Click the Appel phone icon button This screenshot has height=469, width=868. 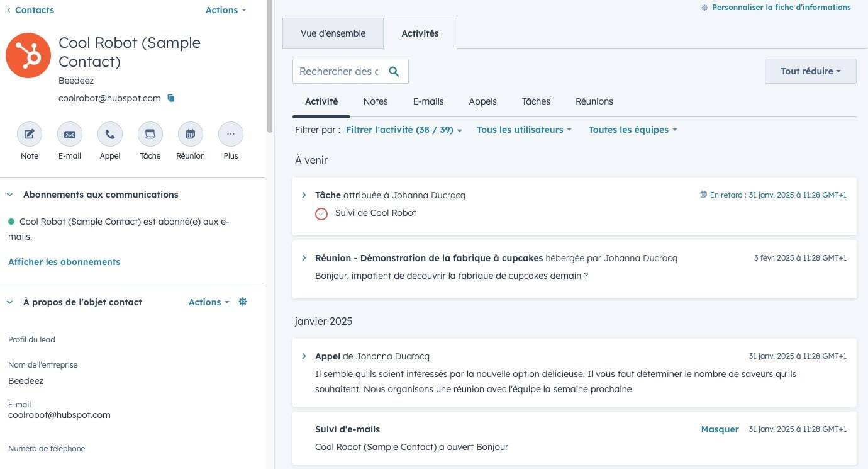pos(110,134)
